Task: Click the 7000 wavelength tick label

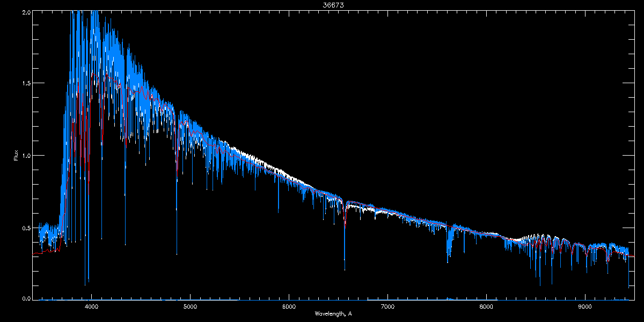Action: coord(387,307)
